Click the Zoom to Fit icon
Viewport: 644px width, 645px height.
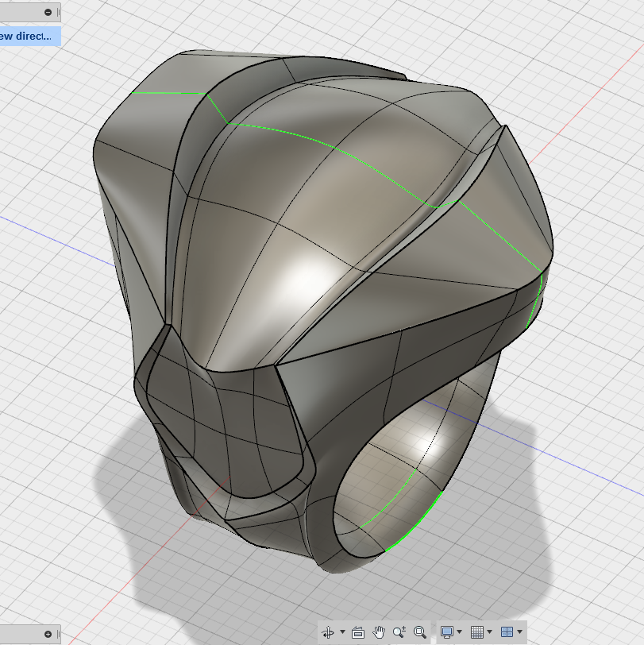click(420, 631)
